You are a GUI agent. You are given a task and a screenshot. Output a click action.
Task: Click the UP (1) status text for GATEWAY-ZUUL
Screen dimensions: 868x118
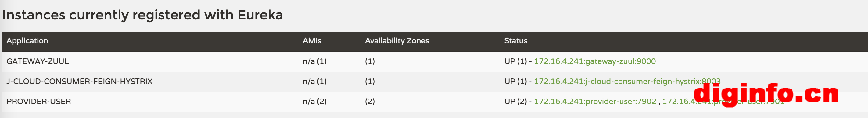tap(515, 61)
